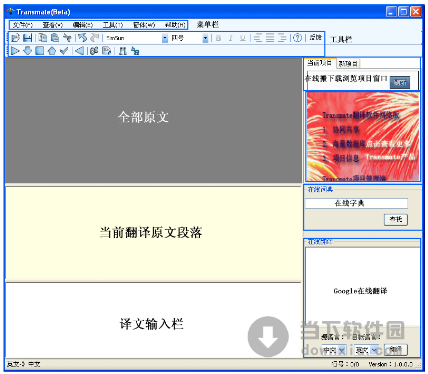This screenshot has height=374, width=428.
Task: Open the font size combo box
Action: coord(189,38)
